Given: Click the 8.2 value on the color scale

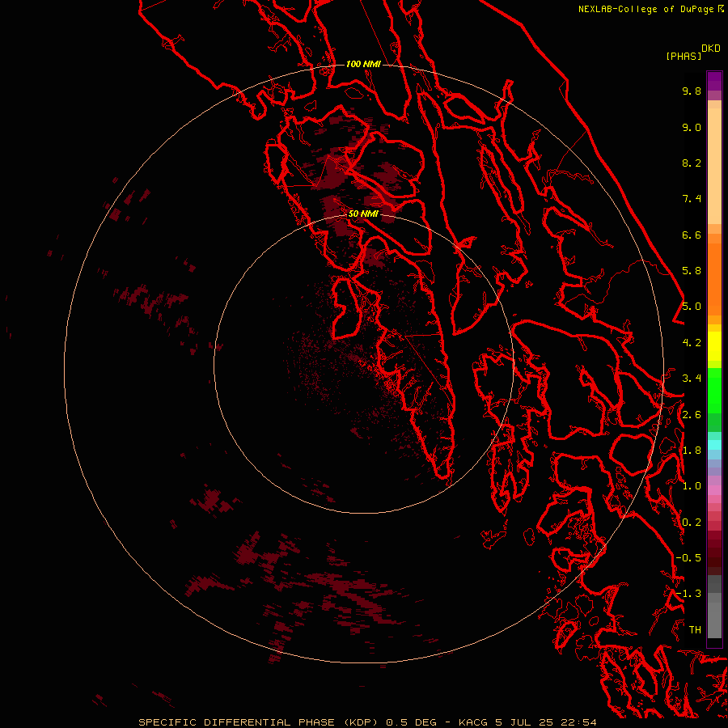Looking at the screenshot, I should click(692, 163).
